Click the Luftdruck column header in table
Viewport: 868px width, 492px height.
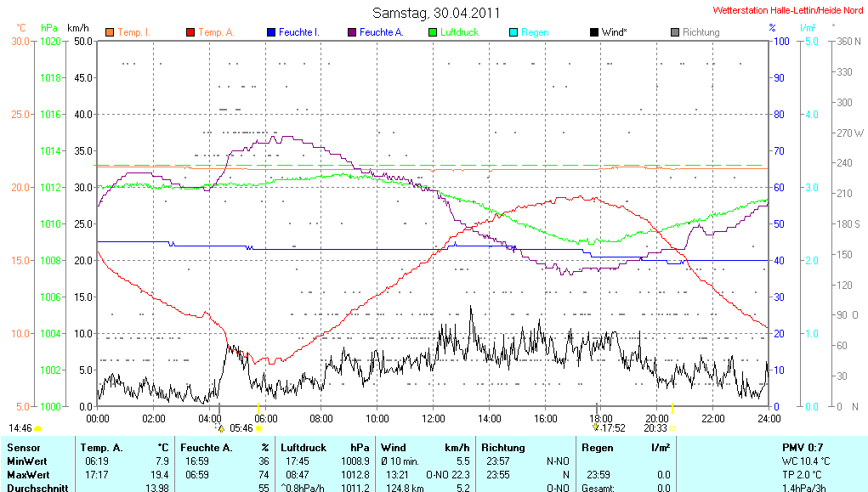tap(305, 447)
